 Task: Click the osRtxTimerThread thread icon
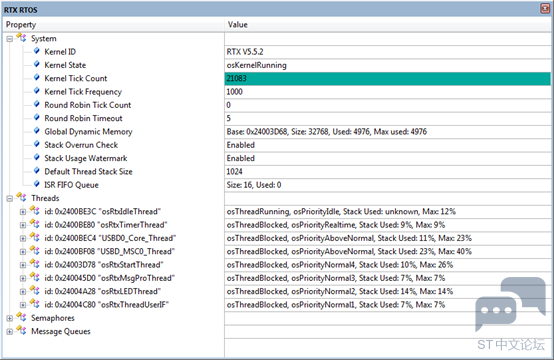pyautogui.click(x=35, y=224)
